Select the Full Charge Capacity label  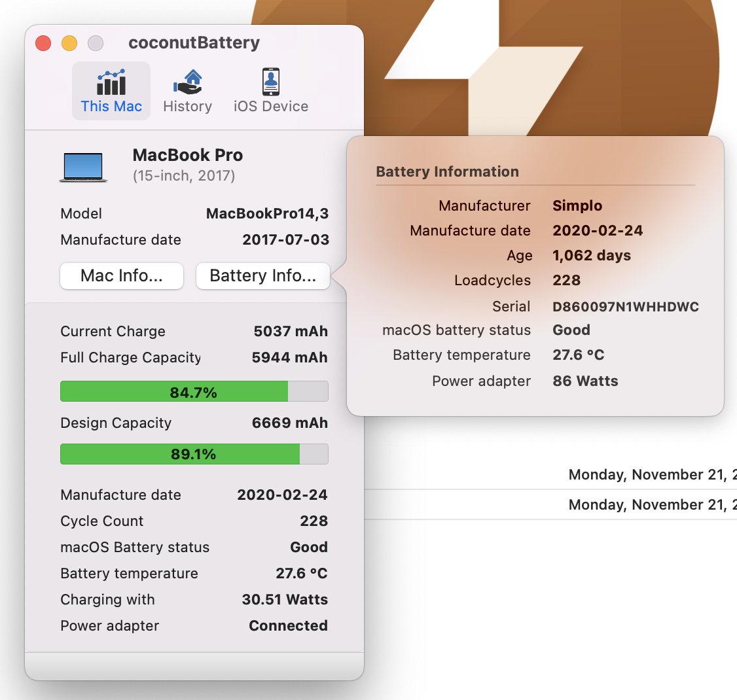tap(131, 358)
